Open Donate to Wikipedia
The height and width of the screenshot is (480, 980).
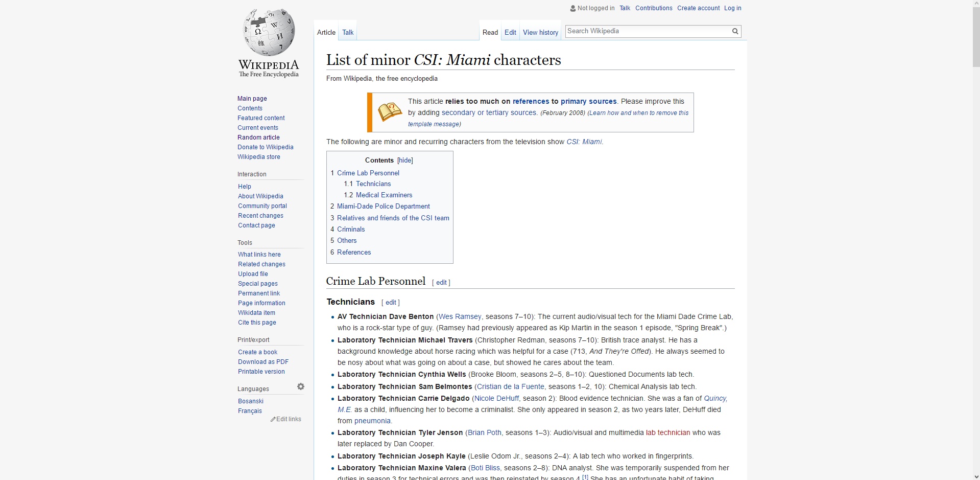(266, 147)
